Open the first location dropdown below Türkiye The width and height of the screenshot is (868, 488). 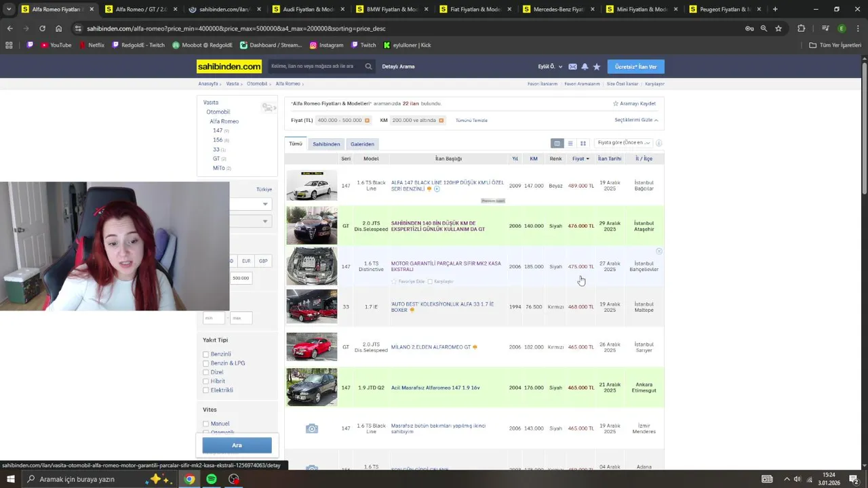pyautogui.click(x=250, y=204)
